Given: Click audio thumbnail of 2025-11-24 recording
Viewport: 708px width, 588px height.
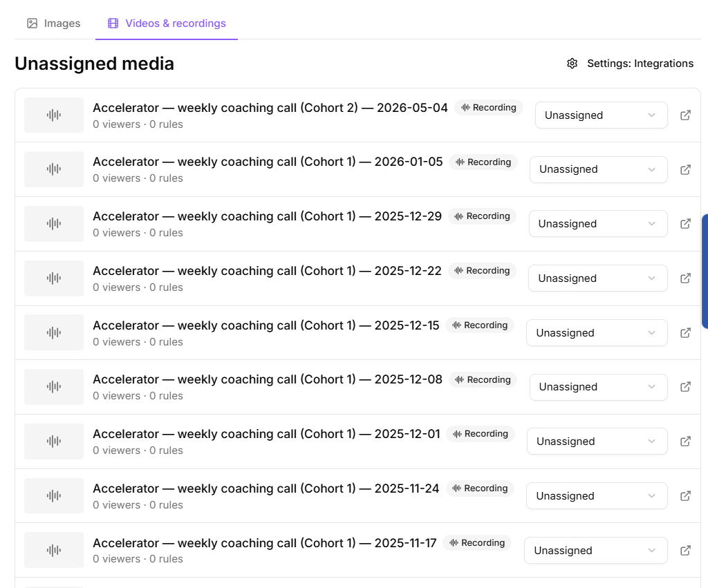Looking at the screenshot, I should pos(54,496).
